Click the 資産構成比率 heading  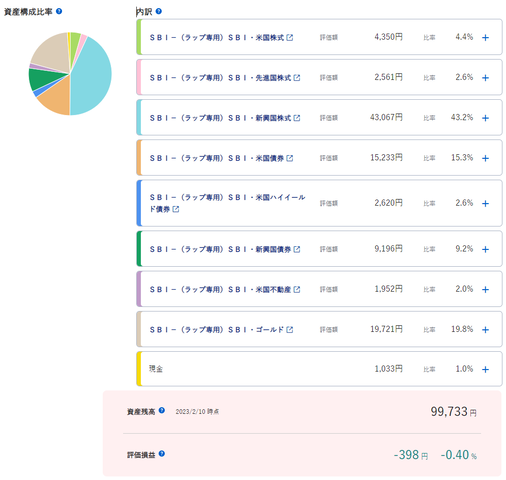pos(28,12)
